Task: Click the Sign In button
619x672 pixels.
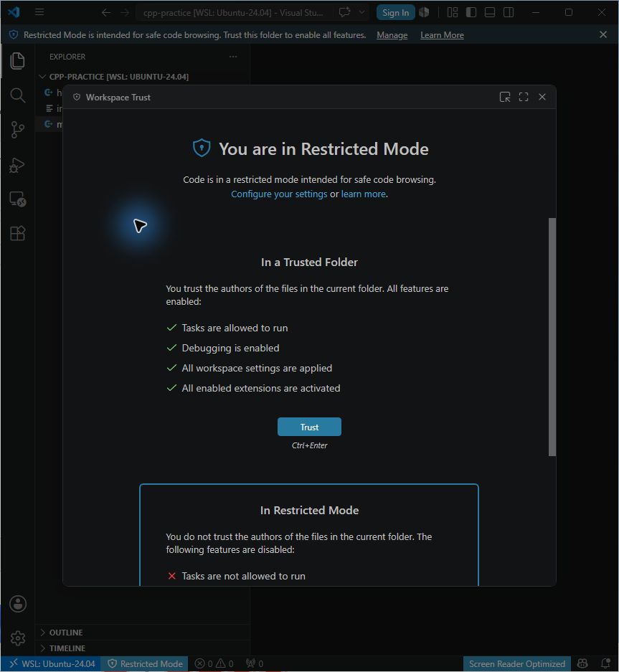Action: pyautogui.click(x=395, y=12)
